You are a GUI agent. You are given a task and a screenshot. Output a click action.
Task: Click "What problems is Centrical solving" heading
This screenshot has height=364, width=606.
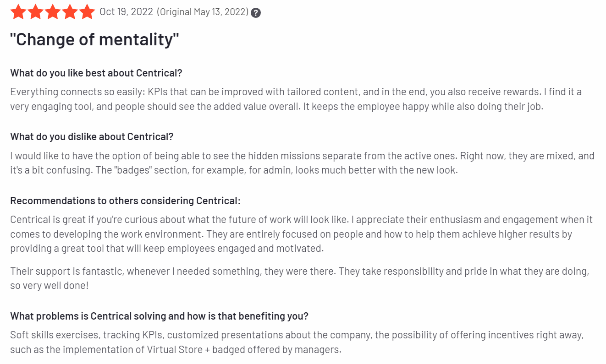click(x=159, y=316)
